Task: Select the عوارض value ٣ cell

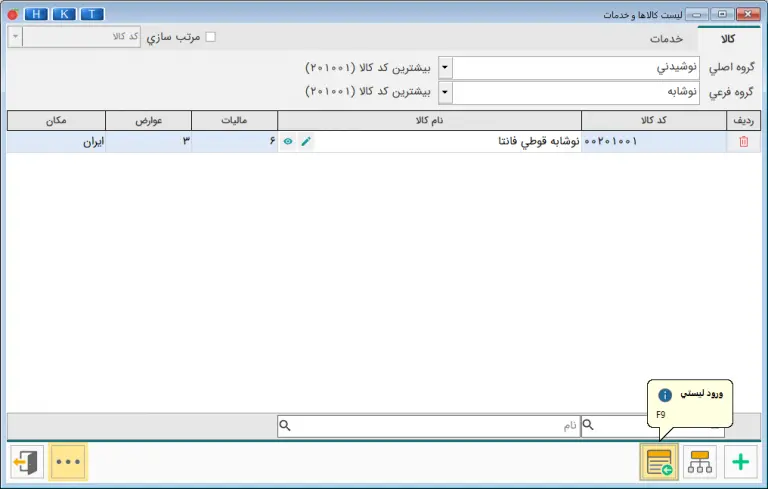Action: click(148, 142)
